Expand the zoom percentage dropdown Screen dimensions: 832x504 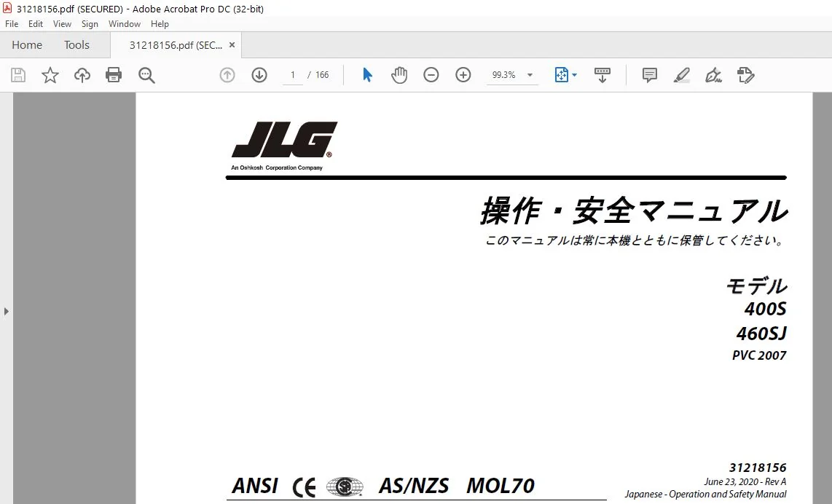pyautogui.click(x=530, y=75)
